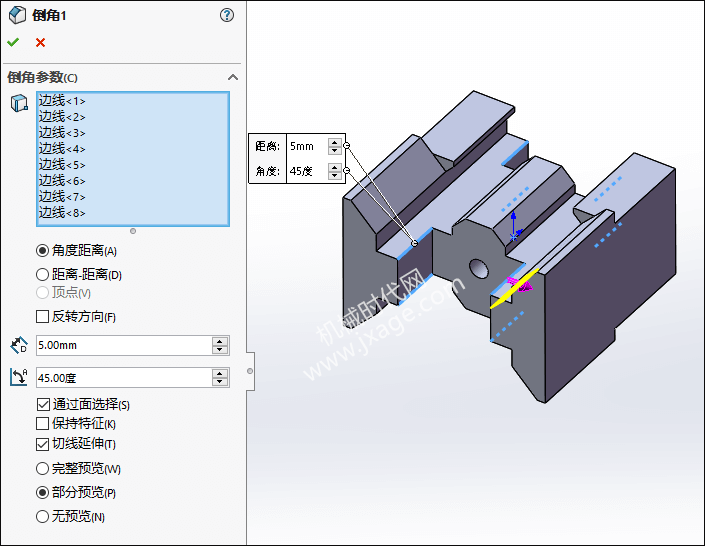This screenshot has height=546, width=705.
Task: Increase callout distance with up arrow
Action: [x=335, y=142]
